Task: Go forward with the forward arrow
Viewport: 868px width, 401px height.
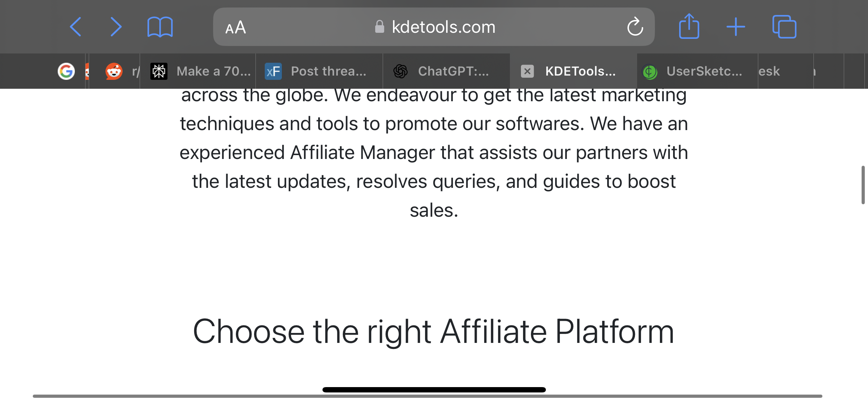Action: 116,27
